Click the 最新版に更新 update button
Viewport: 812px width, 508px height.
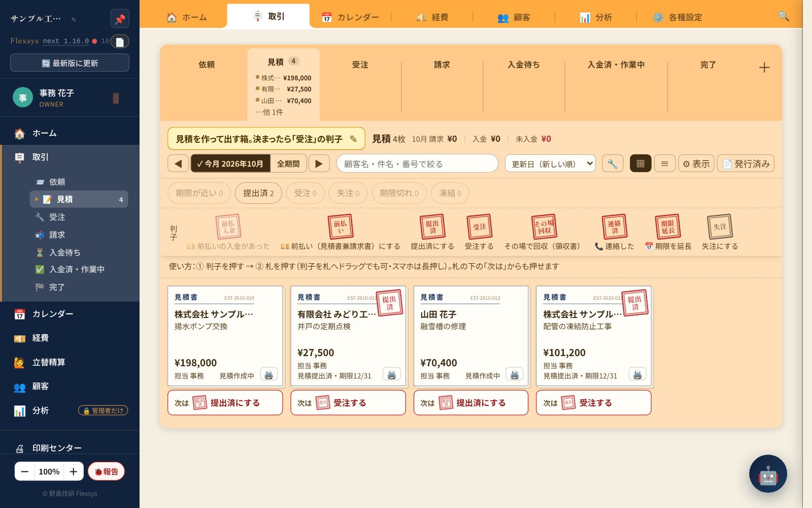pos(70,63)
